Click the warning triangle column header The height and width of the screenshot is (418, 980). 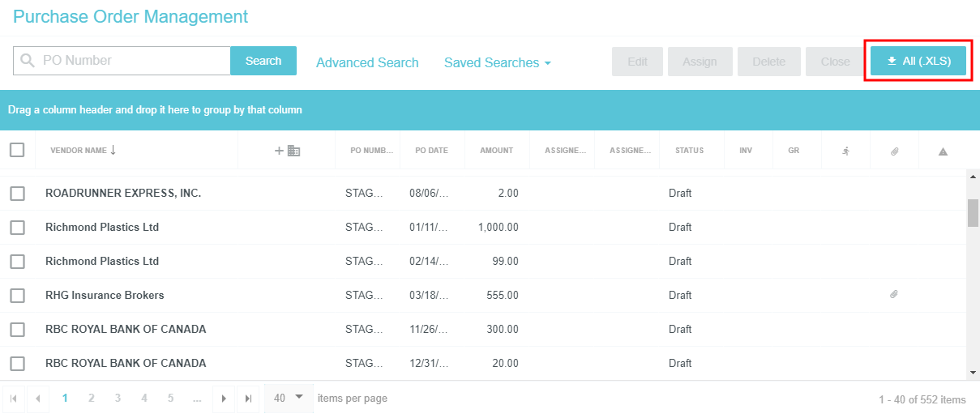943,151
